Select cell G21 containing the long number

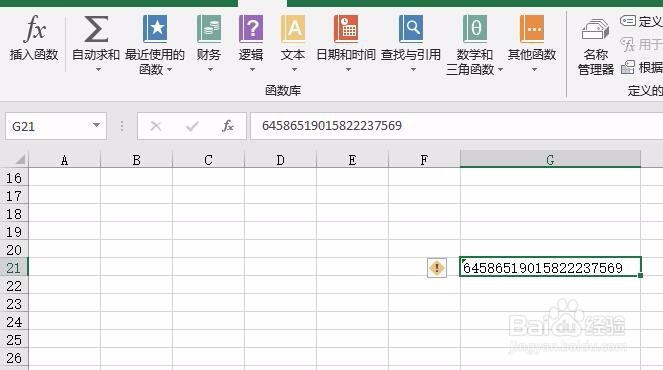[x=550, y=267]
